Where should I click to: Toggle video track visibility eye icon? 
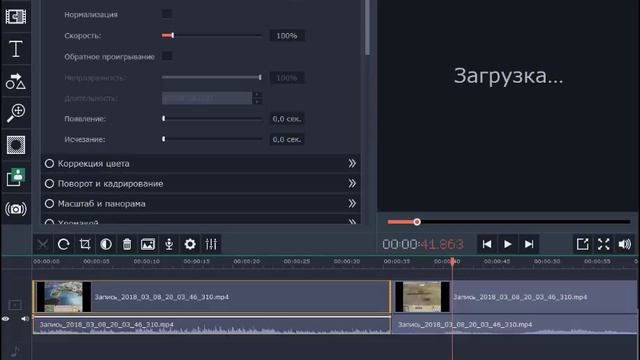pyautogui.click(x=5, y=319)
